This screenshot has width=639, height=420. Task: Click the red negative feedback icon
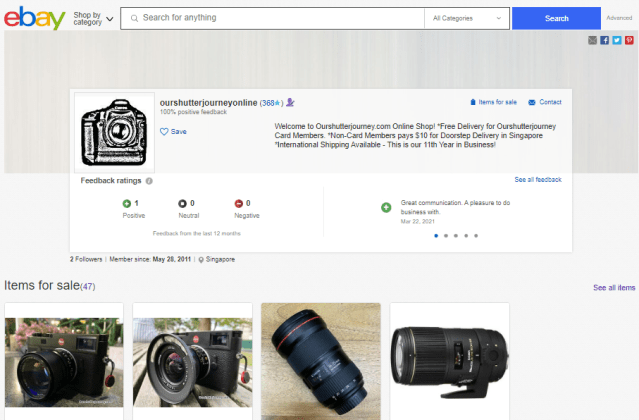pos(238,203)
